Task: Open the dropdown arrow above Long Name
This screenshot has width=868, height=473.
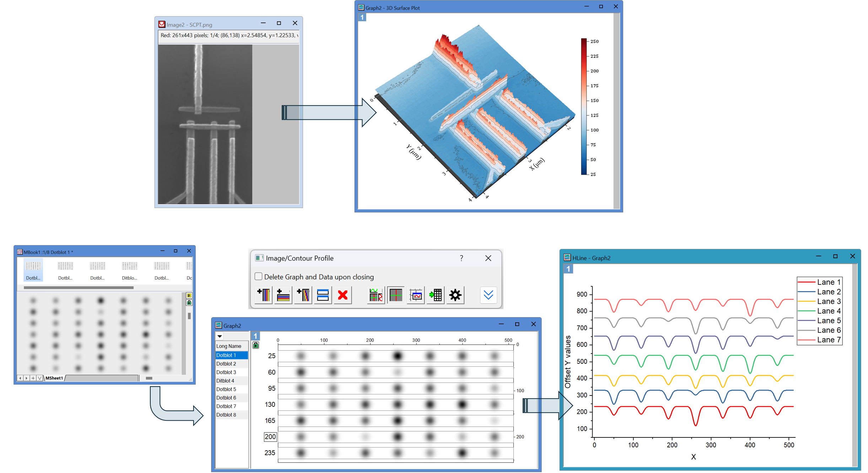Action: pyautogui.click(x=220, y=336)
